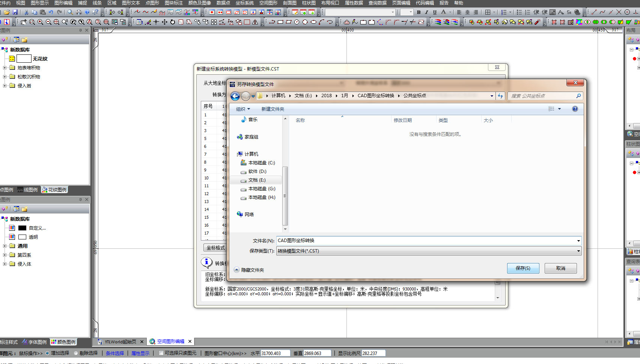This screenshot has height=364, width=640.
Task: Click the 条件选择 link
Action: pyautogui.click(x=115, y=353)
